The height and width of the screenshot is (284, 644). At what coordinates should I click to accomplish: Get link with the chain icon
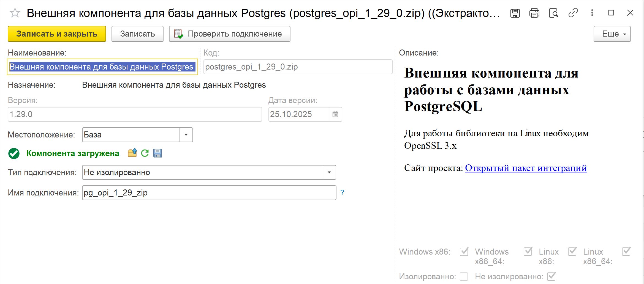coord(573,13)
